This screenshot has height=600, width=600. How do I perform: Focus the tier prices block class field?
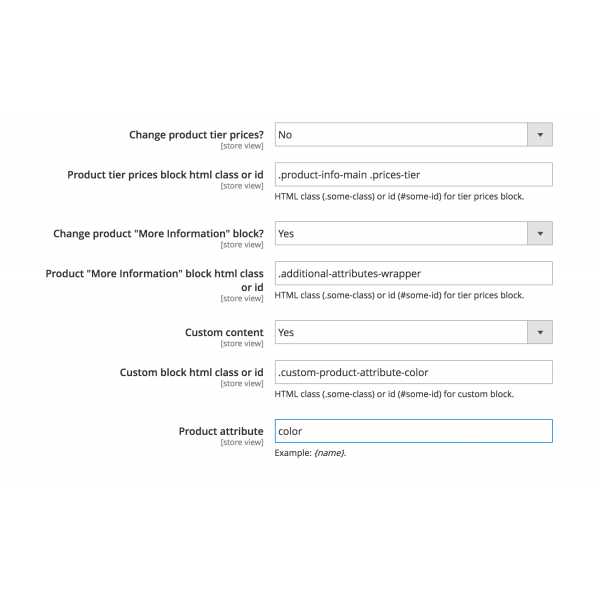click(x=414, y=174)
